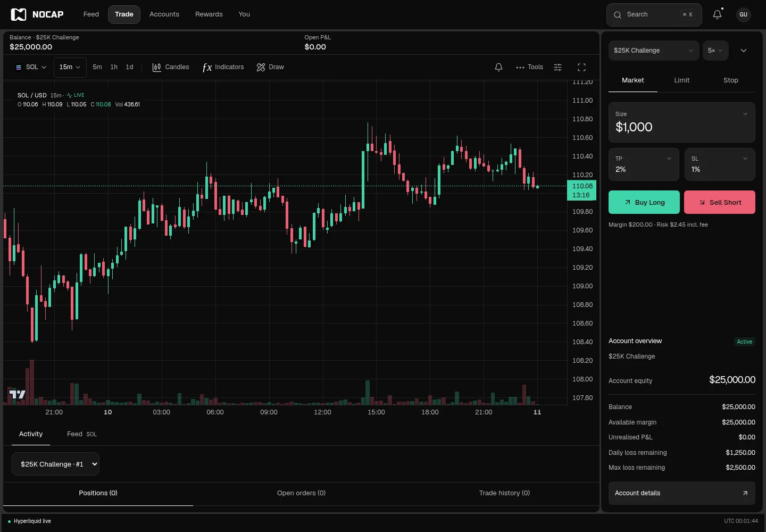Open the Candles chart type selector
766x532 pixels.
(171, 67)
